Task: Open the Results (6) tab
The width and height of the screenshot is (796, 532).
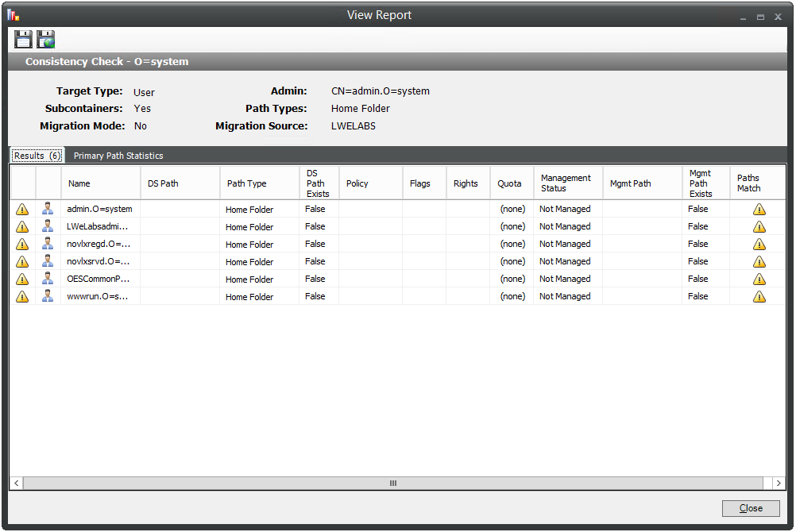Action: pos(37,156)
